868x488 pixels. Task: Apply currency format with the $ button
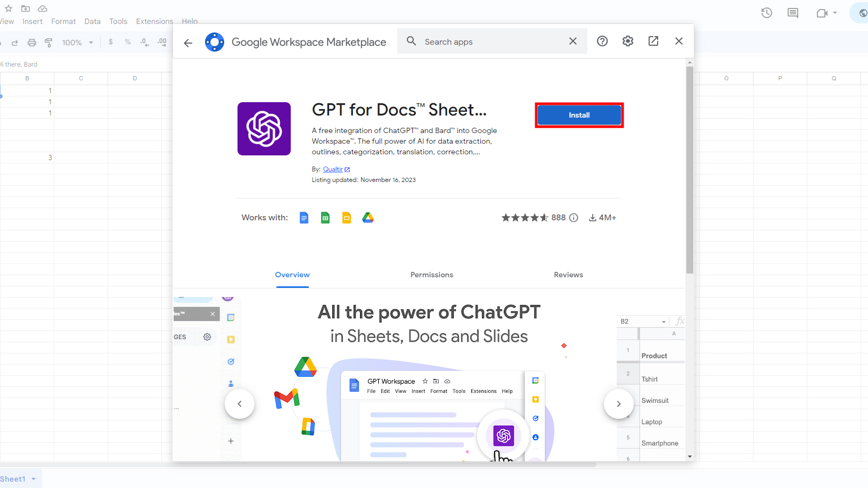[x=111, y=42]
